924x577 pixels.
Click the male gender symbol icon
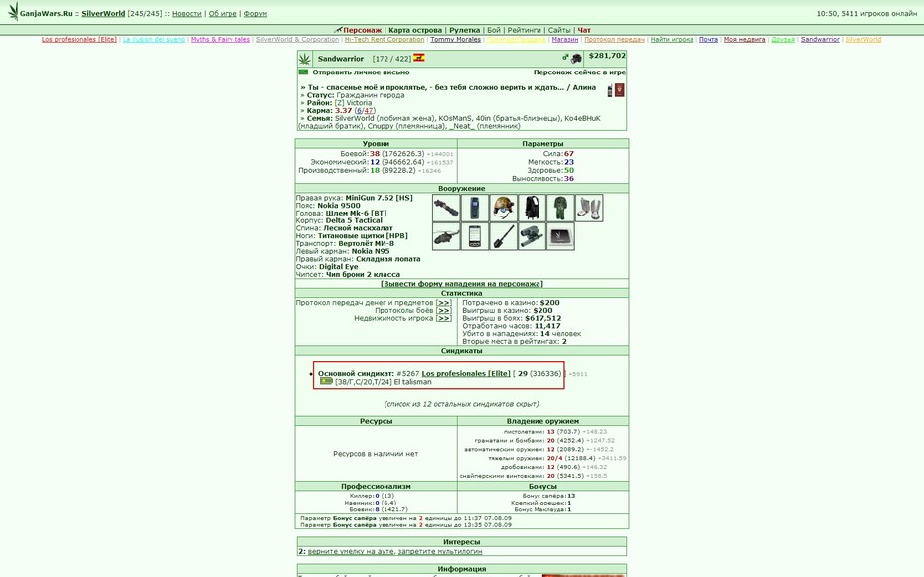(x=565, y=58)
